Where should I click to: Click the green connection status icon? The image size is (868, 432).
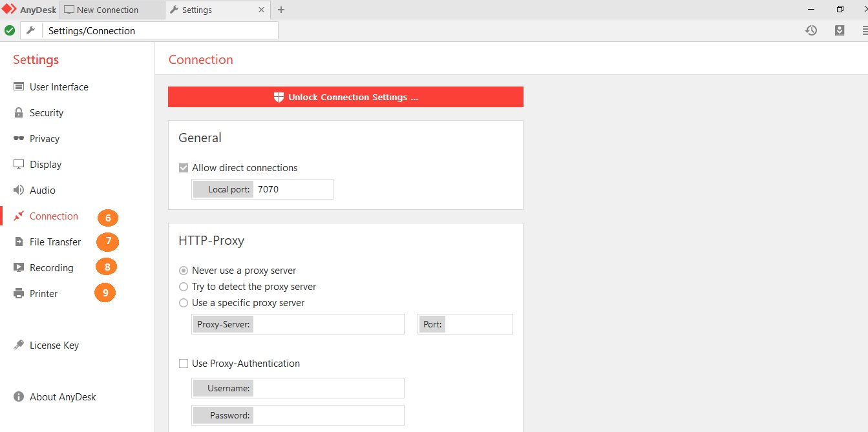pos(10,30)
